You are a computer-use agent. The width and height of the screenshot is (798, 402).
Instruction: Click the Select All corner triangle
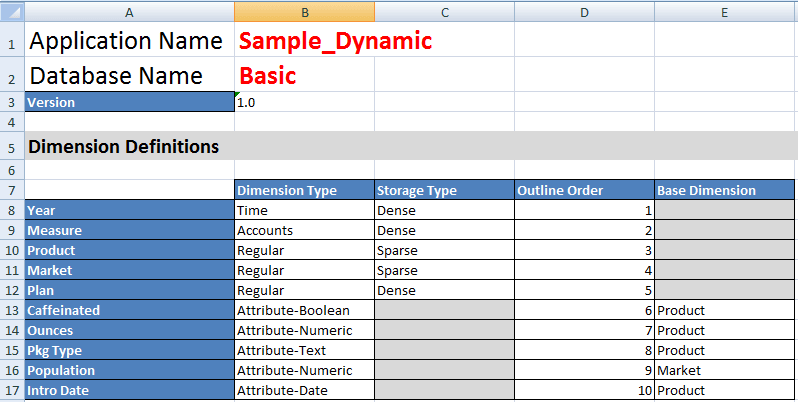pos(12,12)
